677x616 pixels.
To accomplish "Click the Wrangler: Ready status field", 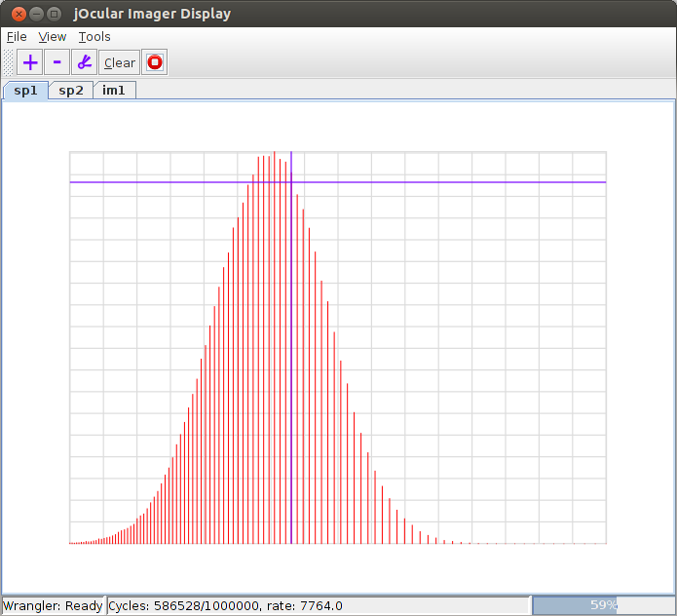I will coord(53,605).
